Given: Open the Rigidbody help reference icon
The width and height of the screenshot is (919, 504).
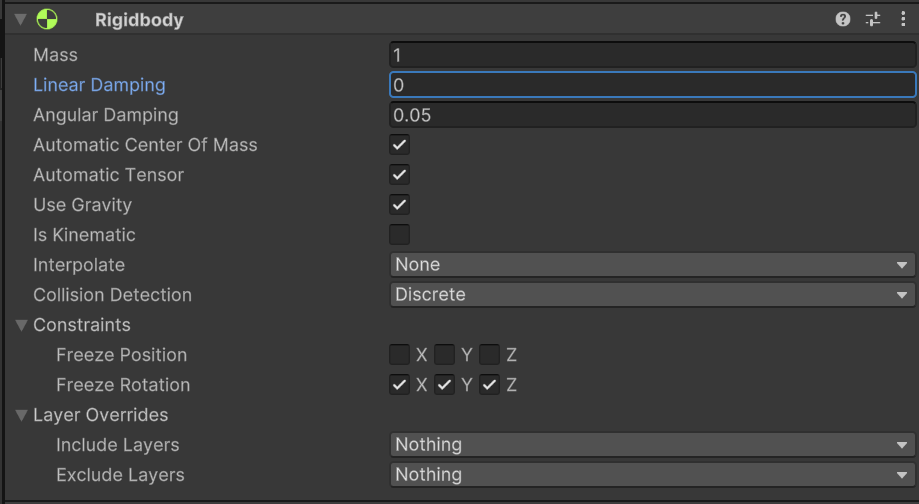Looking at the screenshot, I should [x=843, y=19].
